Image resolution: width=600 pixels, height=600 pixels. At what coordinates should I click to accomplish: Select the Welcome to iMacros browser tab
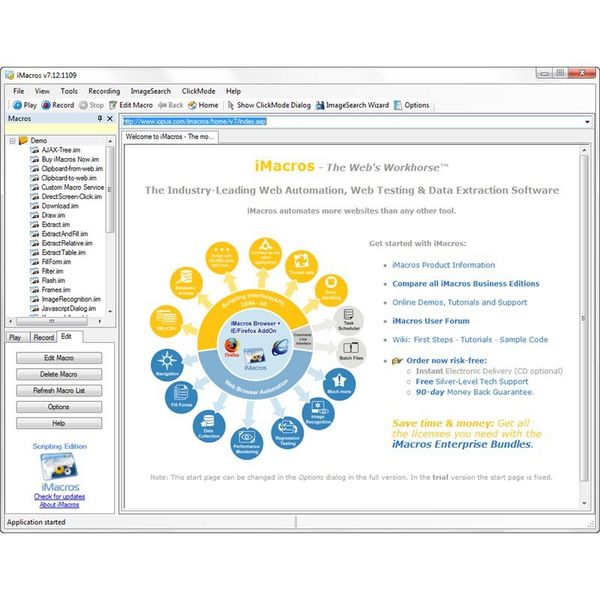170,137
